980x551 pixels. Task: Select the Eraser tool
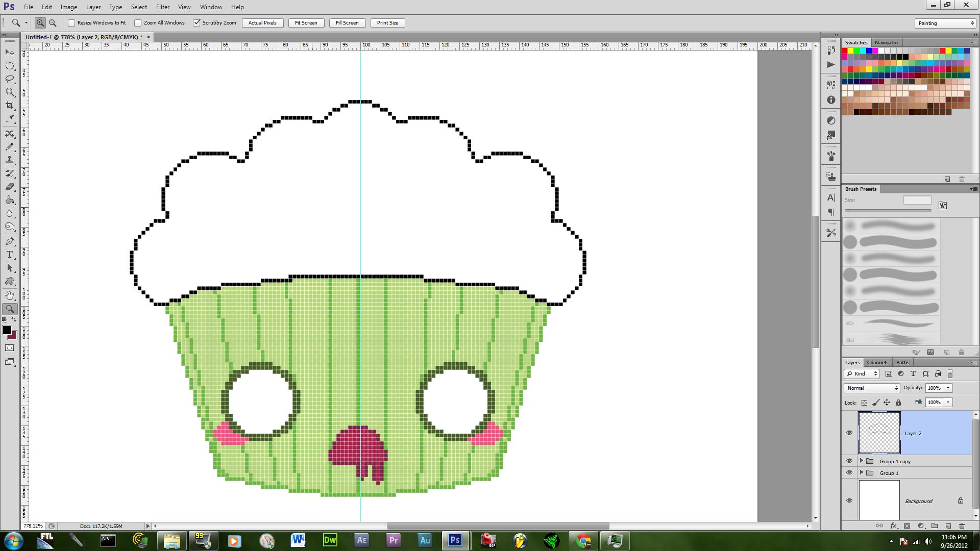coord(10,187)
